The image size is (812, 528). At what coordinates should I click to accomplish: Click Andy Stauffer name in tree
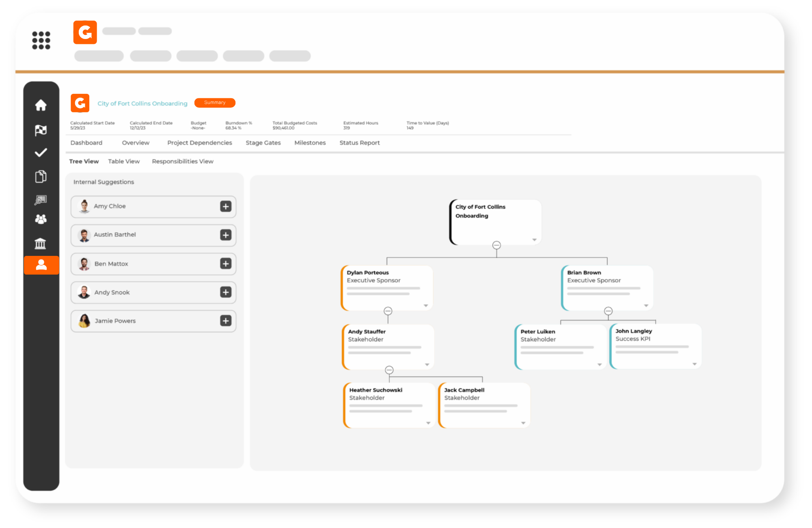pos(367,331)
